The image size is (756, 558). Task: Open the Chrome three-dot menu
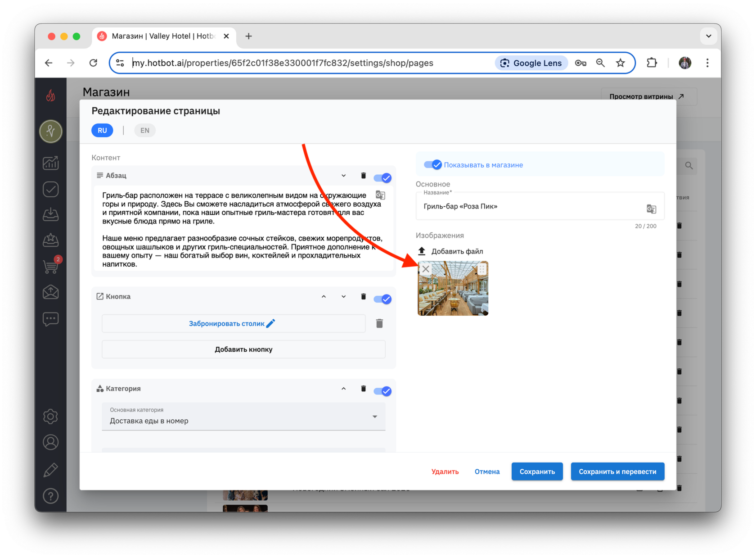point(707,63)
